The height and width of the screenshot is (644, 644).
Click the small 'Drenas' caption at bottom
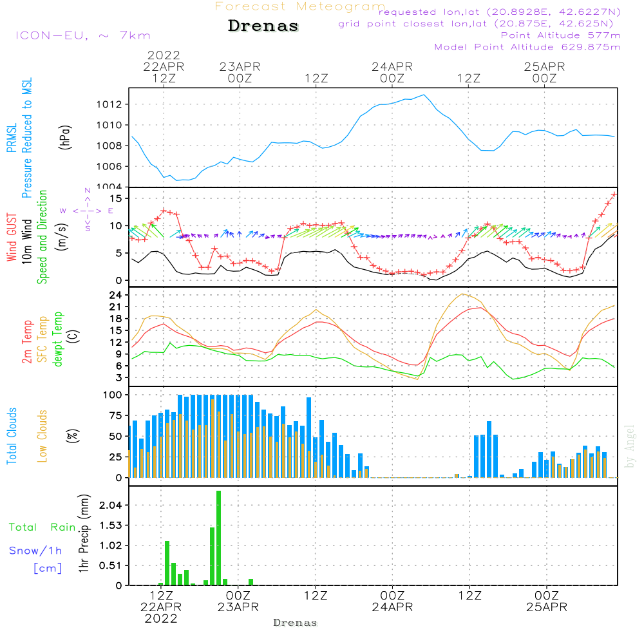point(296,623)
